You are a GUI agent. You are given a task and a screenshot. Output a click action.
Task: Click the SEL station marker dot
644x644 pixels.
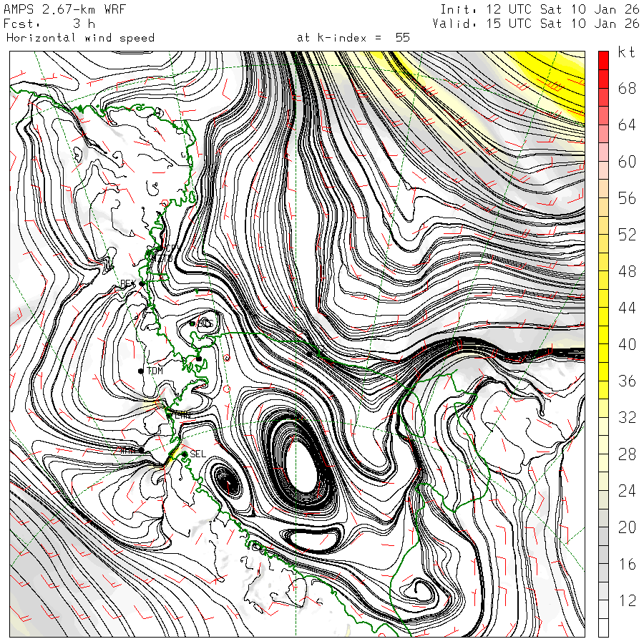(184, 454)
